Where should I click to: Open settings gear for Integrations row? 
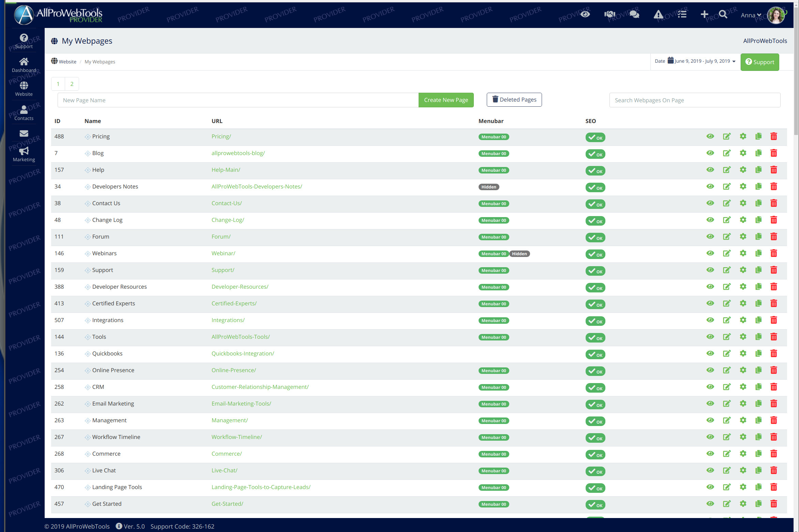click(x=743, y=320)
